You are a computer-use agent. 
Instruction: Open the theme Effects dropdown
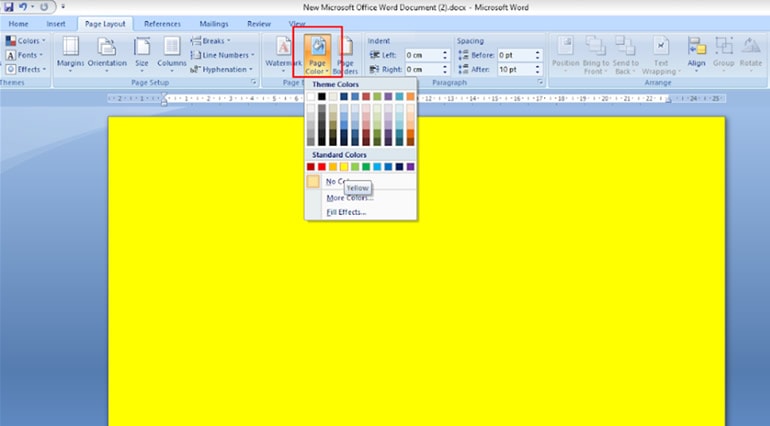pos(26,69)
